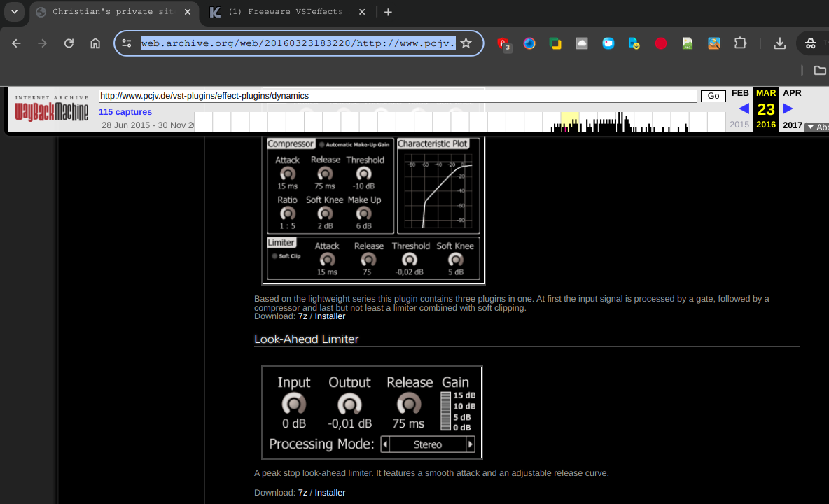Expand the Wayback About dropdown
829x504 pixels.
pyautogui.click(x=817, y=127)
